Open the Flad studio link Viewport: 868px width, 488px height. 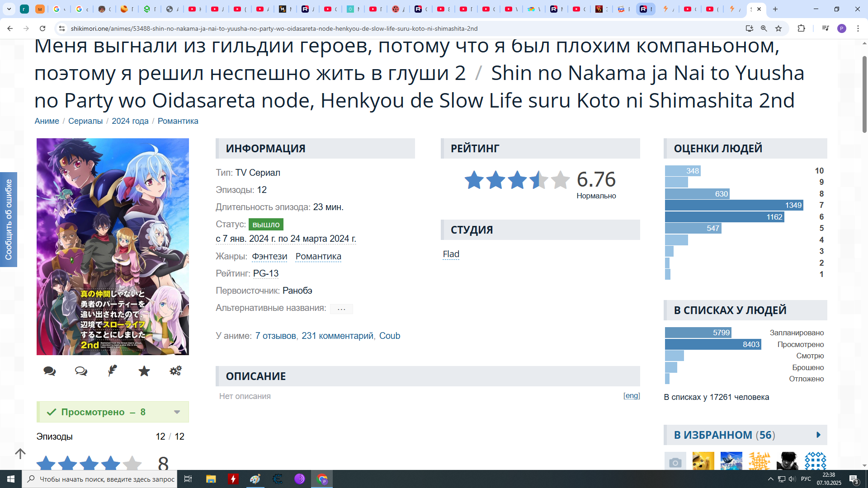coord(451,254)
